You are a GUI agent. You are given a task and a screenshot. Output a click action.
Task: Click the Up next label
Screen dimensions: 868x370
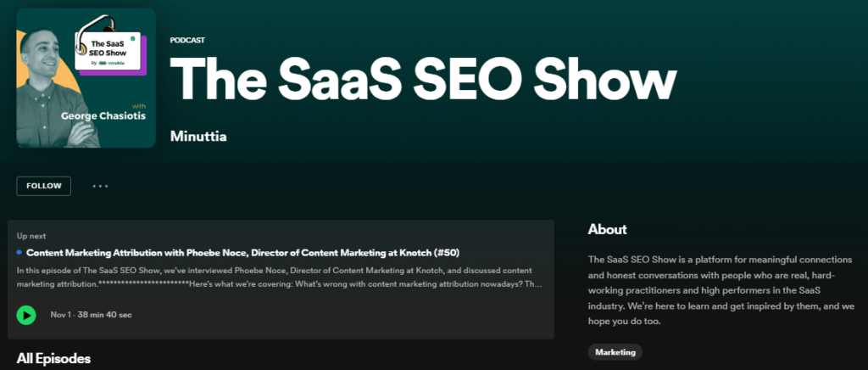(32, 235)
